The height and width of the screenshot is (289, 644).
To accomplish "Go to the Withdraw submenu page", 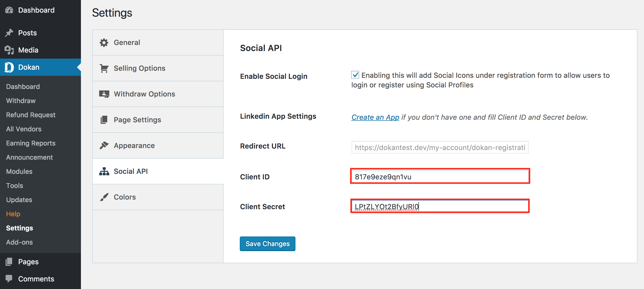I will (x=21, y=101).
